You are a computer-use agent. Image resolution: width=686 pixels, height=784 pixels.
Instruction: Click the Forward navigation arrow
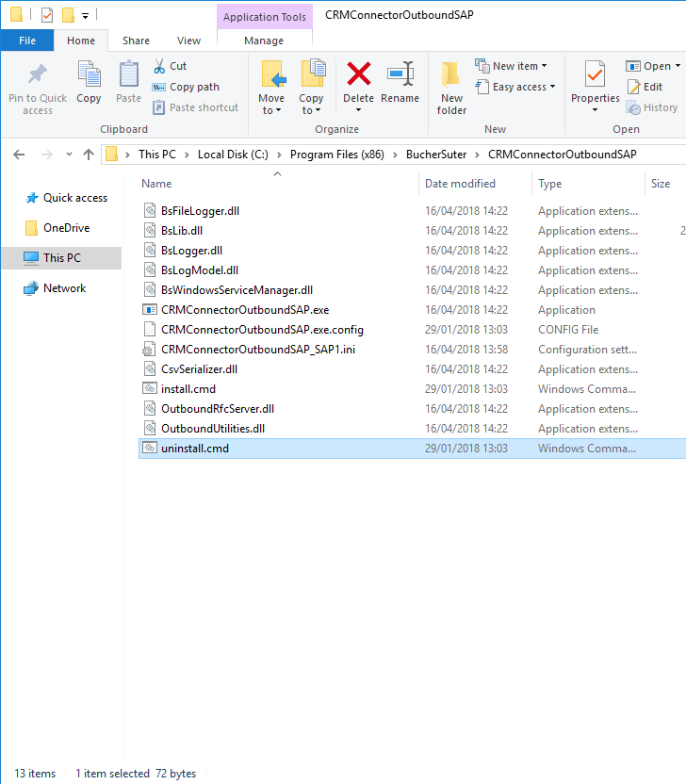pos(46,155)
